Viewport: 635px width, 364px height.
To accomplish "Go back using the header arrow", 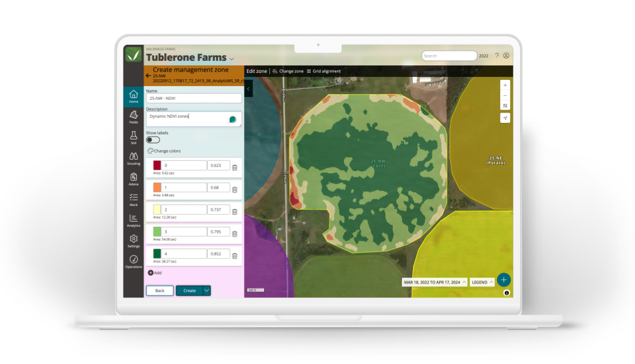I will click(x=148, y=76).
